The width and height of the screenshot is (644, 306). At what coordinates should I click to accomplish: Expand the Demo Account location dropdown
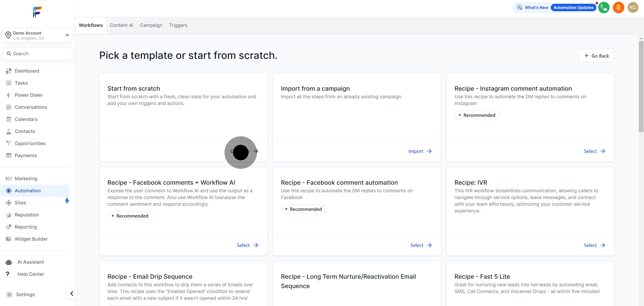(x=38, y=35)
